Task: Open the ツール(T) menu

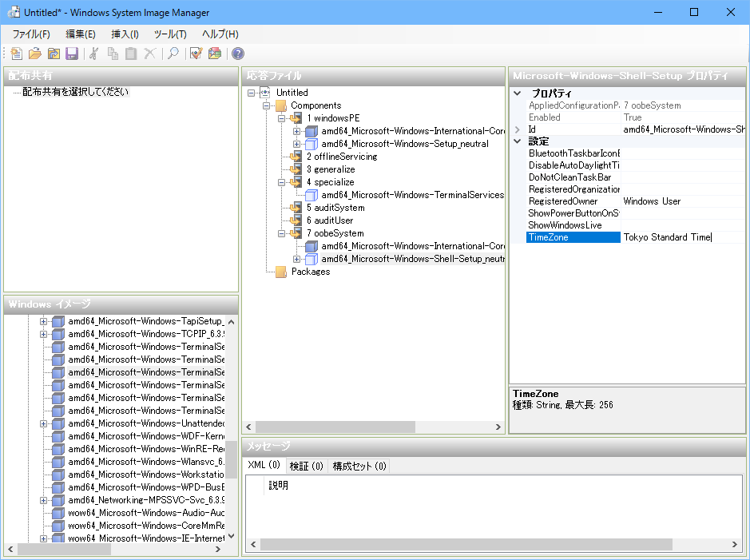Action: click(x=170, y=34)
